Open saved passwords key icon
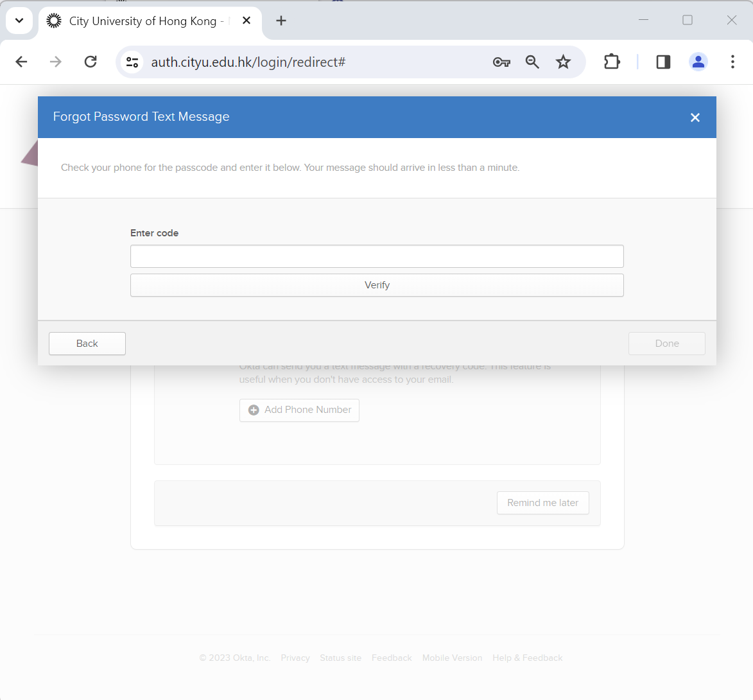Image resolution: width=753 pixels, height=700 pixels. point(501,62)
